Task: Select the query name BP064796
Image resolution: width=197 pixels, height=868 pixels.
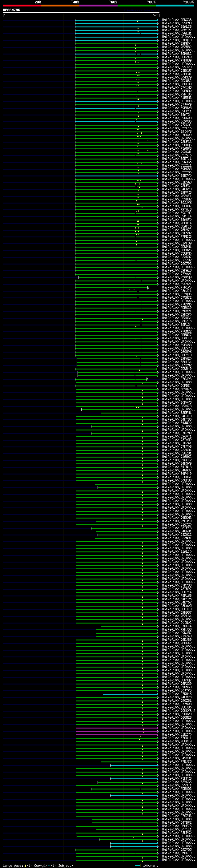Action: pos(11,10)
